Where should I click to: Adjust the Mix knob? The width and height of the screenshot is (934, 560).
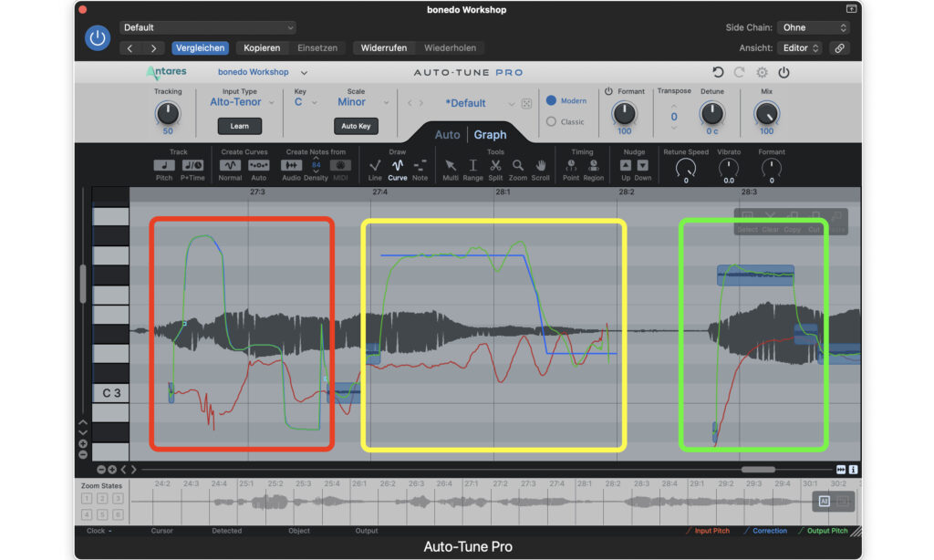[766, 113]
